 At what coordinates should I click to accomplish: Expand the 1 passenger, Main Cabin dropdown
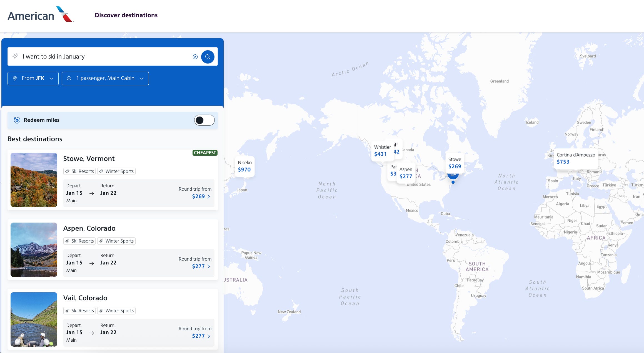pyautogui.click(x=105, y=78)
